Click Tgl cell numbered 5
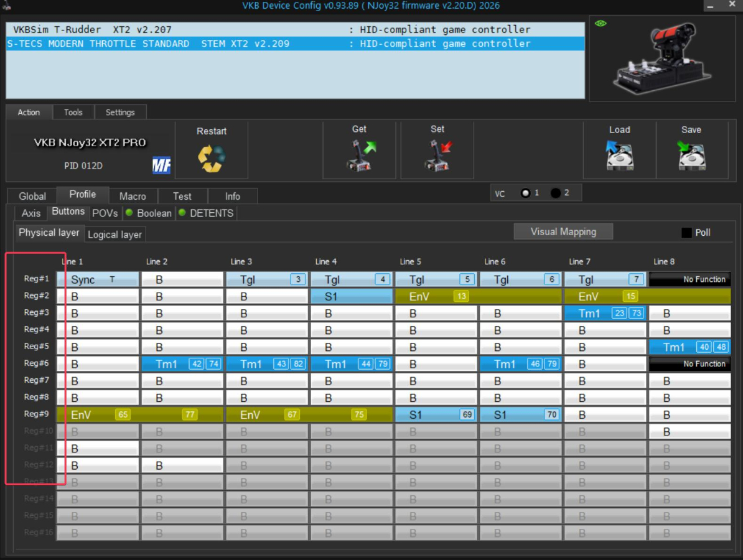Screen dimensions: 743x560 (436, 279)
